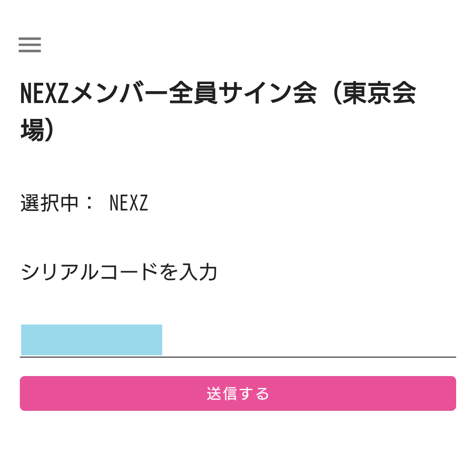
Task: Click the NEXZメンバー全員サイン会 page heading
Action: pos(218,111)
